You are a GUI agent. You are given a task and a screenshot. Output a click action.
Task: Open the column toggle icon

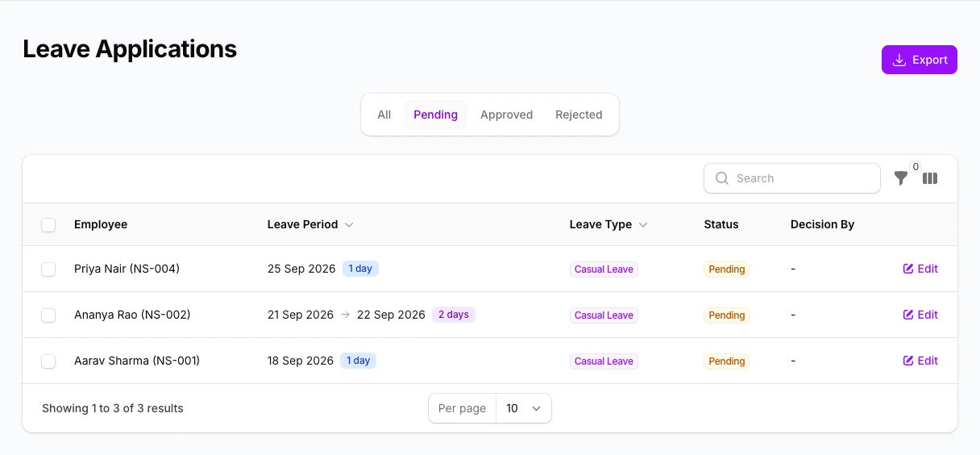(930, 178)
